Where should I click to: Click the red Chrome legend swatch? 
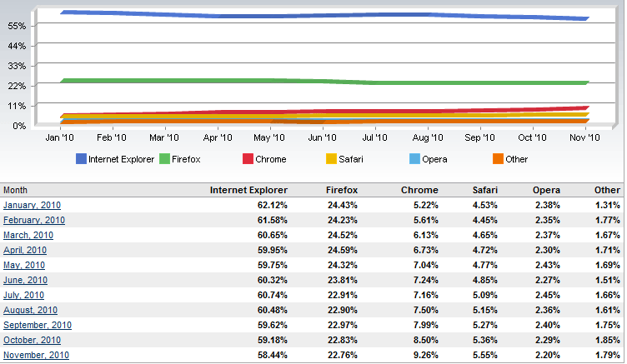point(248,158)
